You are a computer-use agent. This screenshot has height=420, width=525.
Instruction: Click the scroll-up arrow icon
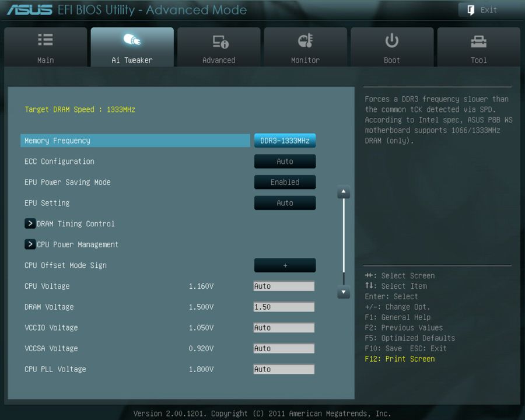pos(344,191)
